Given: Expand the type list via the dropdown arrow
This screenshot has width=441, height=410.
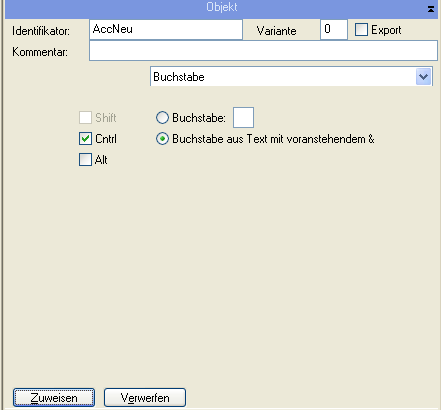Looking at the screenshot, I should [423, 77].
